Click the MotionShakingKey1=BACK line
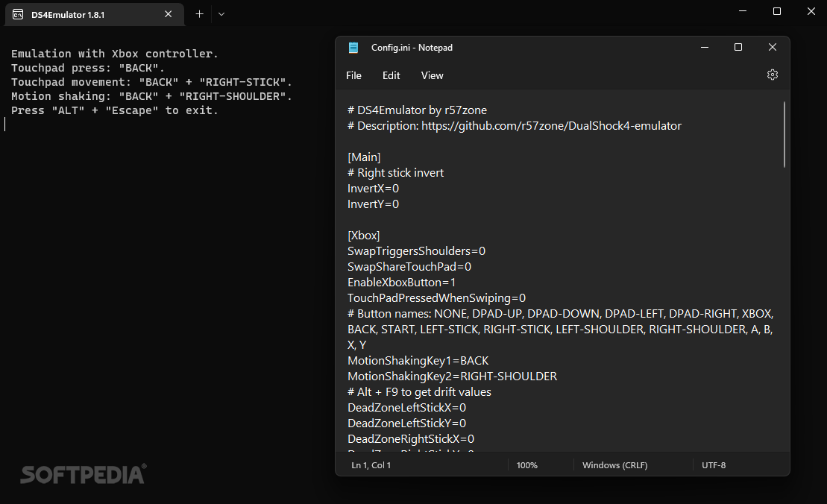827x504 pixels. (x=418, y=361)
